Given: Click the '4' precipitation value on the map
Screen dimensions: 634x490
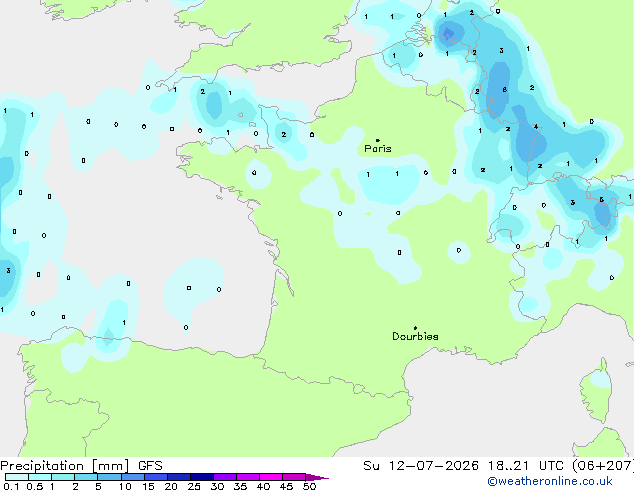Looking at the screenshot, I should point(536,127).
